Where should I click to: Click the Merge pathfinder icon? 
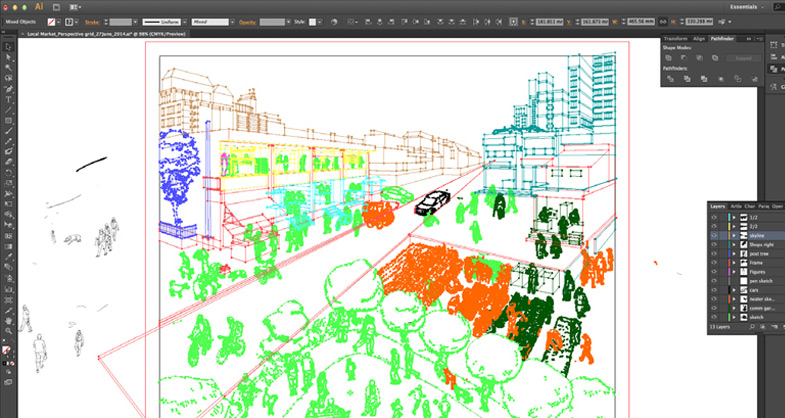[704, 79]
